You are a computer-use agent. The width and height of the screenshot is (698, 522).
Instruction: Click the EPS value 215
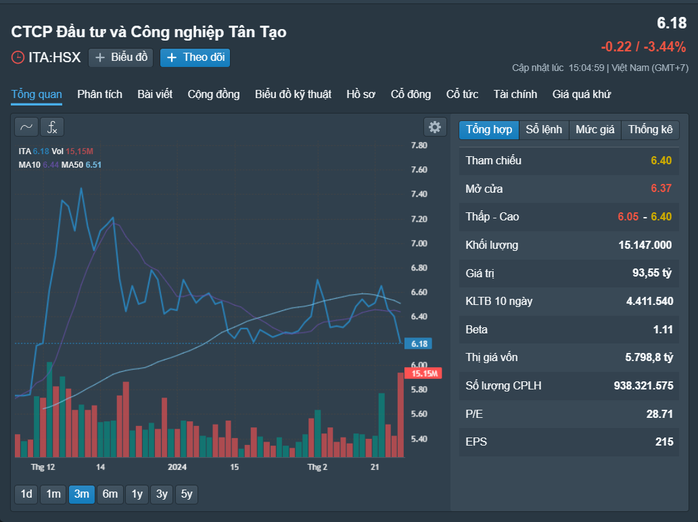pos(664,442)
